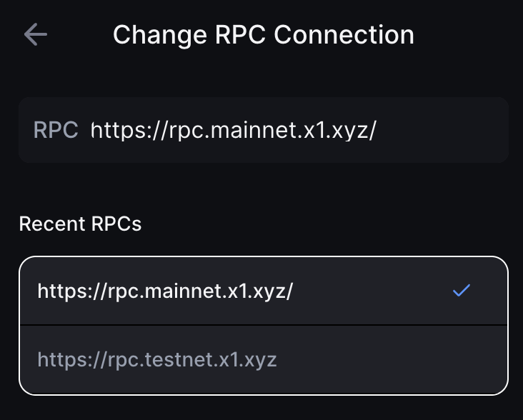Click the word "mainnet" in the recent list

[186, 291]
